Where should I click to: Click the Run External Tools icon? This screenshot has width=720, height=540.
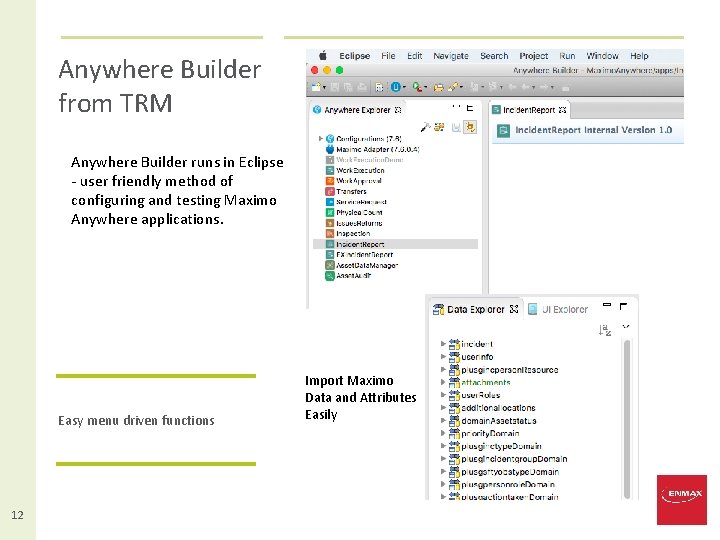[x=417, y=87]
